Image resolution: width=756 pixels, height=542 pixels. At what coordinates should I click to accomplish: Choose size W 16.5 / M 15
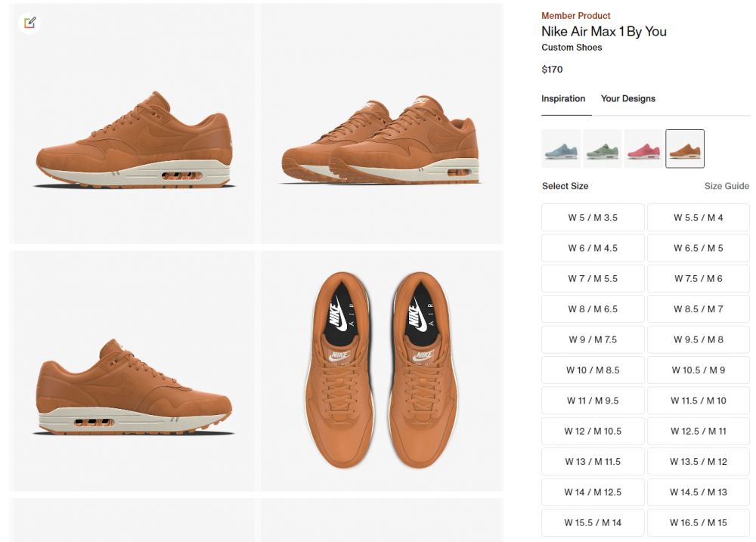point(699,523)
